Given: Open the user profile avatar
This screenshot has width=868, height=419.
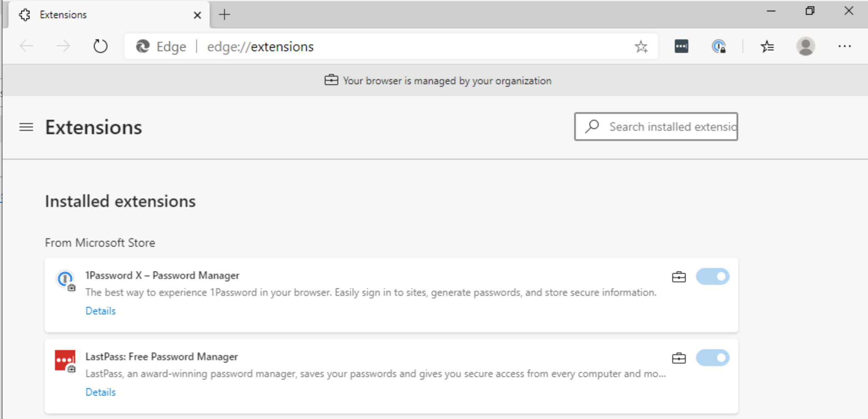Looking at the screenshot, I should click(x=805, y=46).
